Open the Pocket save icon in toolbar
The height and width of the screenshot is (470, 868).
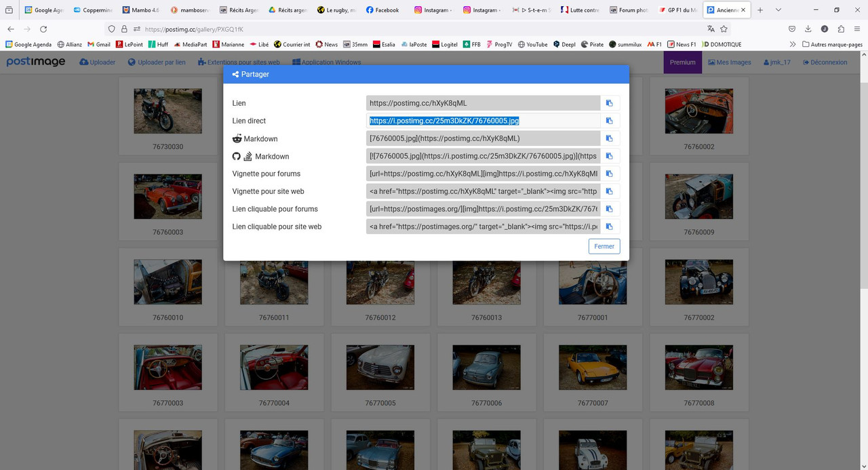tap(792, 29)
